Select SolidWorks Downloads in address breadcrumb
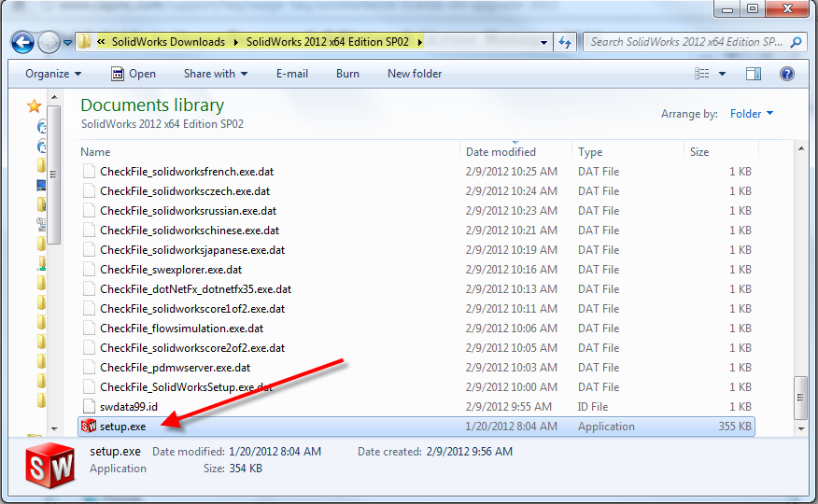This screenshot has height=504, width=818. point(168,42)
